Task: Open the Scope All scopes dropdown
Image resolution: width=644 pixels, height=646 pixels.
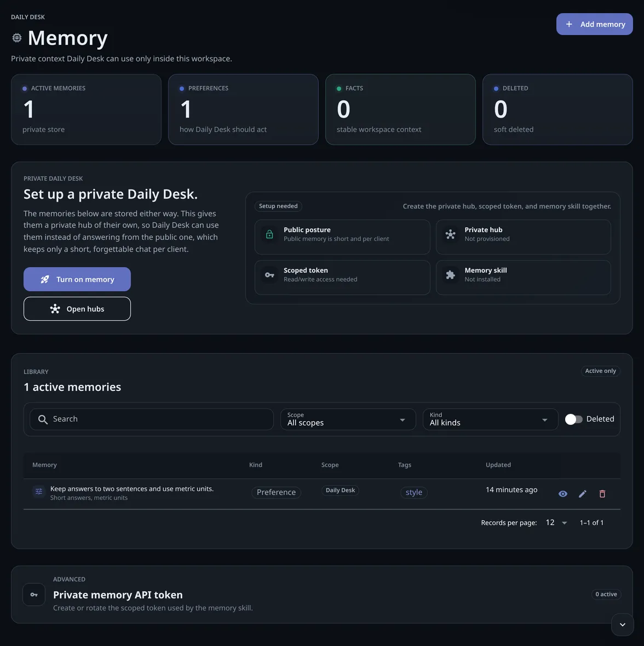Action: click(x=348, y=419)
